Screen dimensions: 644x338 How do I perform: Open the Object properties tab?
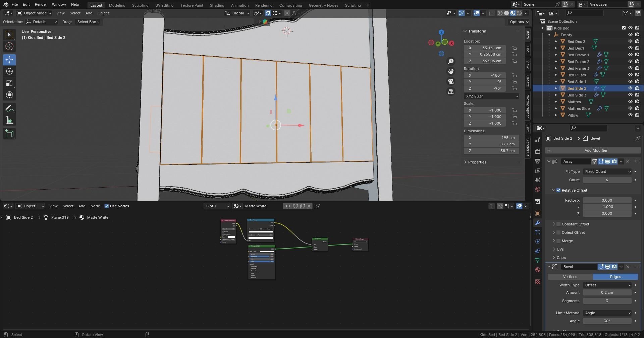538,213
